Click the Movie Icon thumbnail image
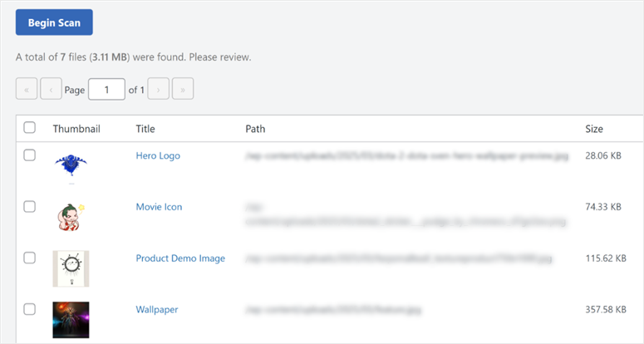 tap(70, 218)
